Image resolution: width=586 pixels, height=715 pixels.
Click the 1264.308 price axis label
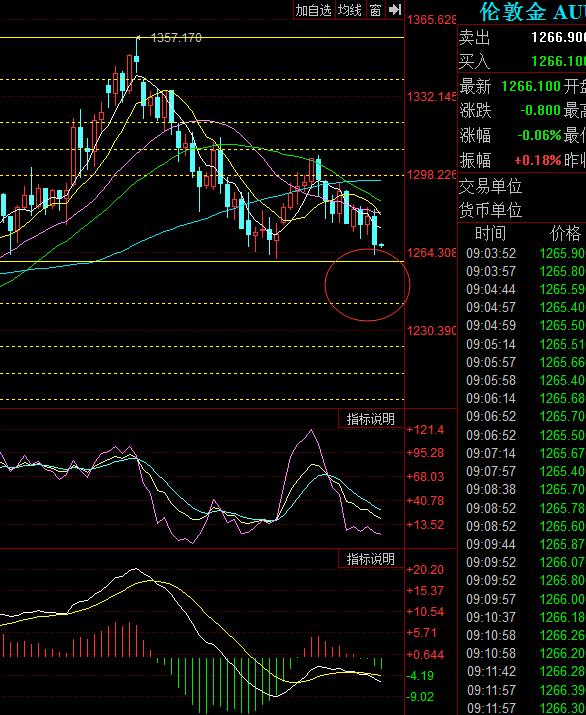431,252
